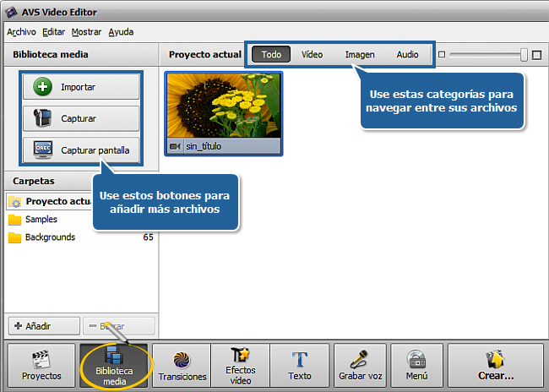Click the small thumbnail size icon
Screen dimensions: 549x392
point(442,55)
